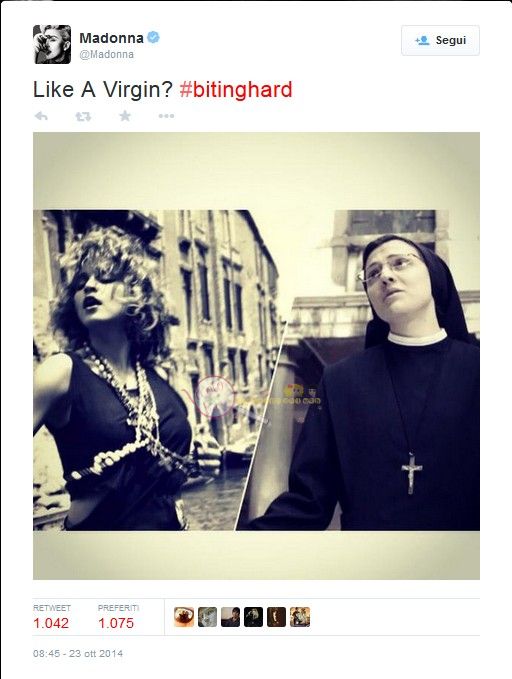This screenshot has height=679, width=512.
Task: Favorite the tweet with star icon
Action: (125, 116)
